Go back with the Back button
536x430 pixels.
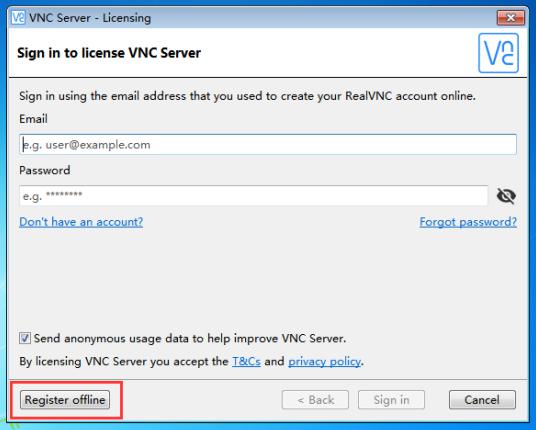[x=315, y=400]
